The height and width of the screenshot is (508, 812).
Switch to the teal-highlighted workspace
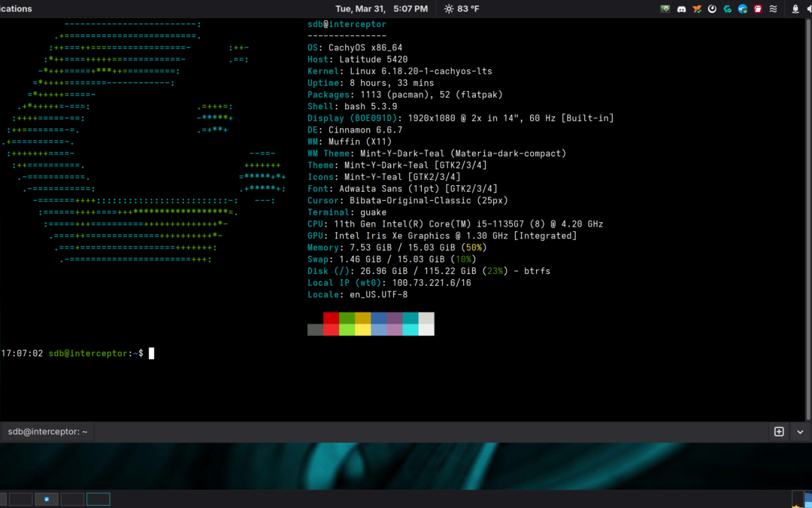point(98,499)
